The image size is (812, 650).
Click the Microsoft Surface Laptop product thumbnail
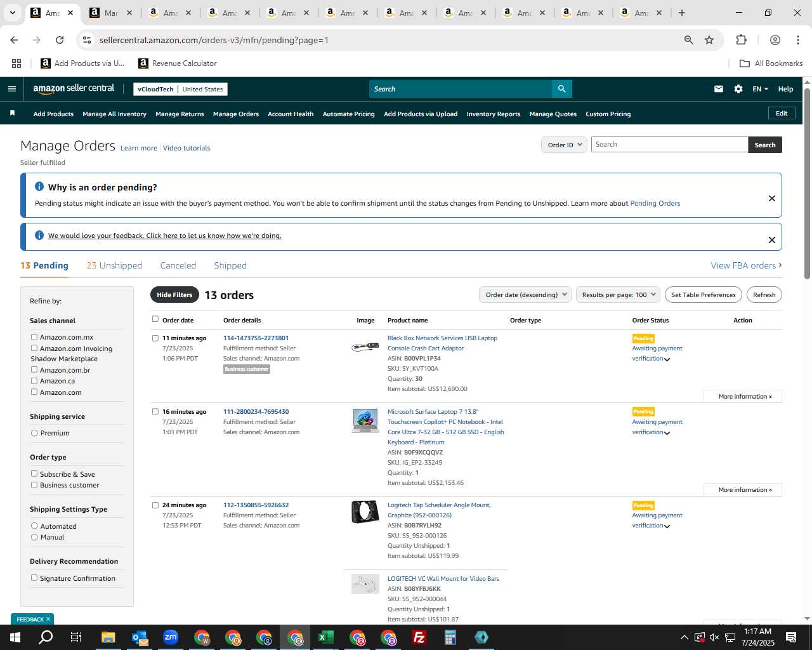coord(365,421)
